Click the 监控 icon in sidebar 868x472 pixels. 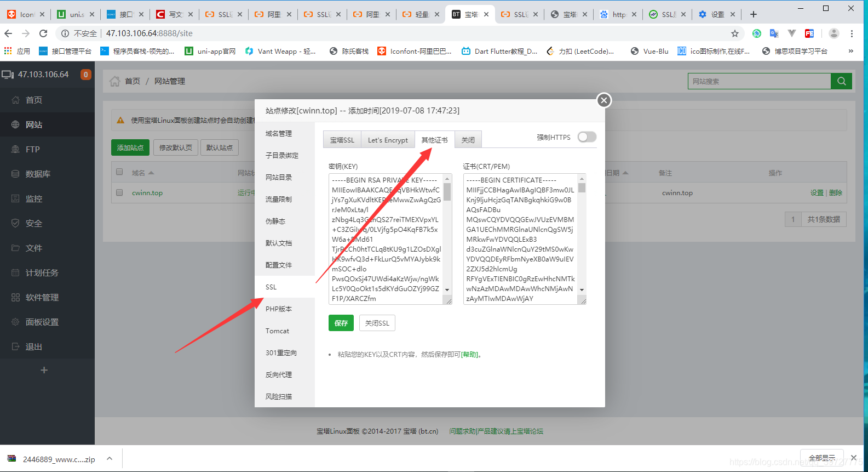[x=15, y=198]
